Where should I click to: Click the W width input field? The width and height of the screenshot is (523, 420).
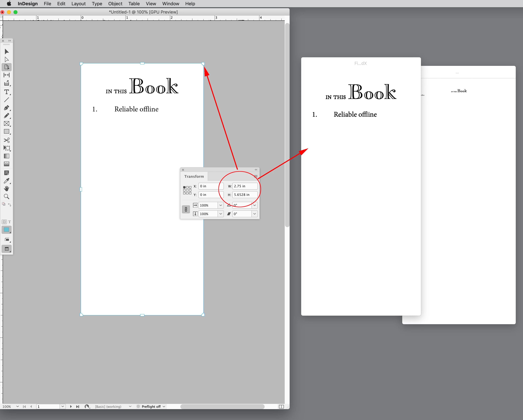245,186
